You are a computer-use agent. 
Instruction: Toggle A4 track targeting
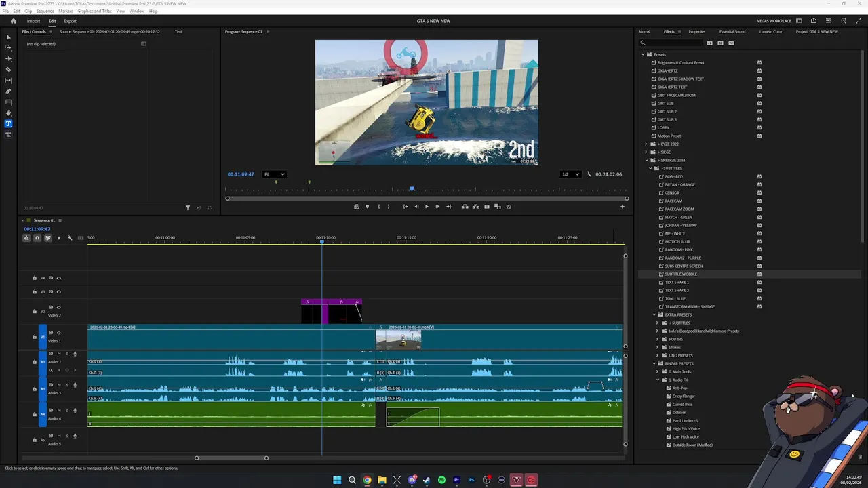coord(43,414)
